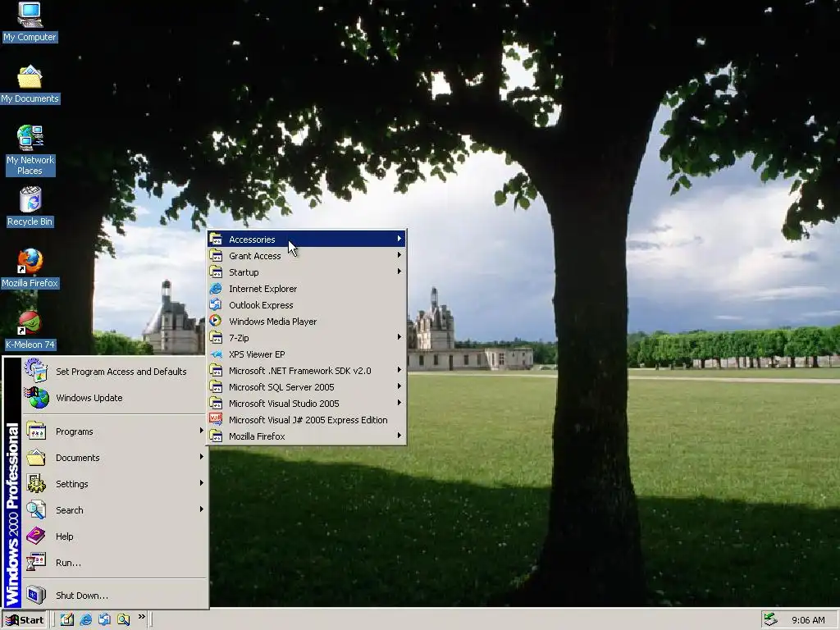
Task: Expand Microsoft SQL Server 2005 submenu arrow
Action: point(399,386)
